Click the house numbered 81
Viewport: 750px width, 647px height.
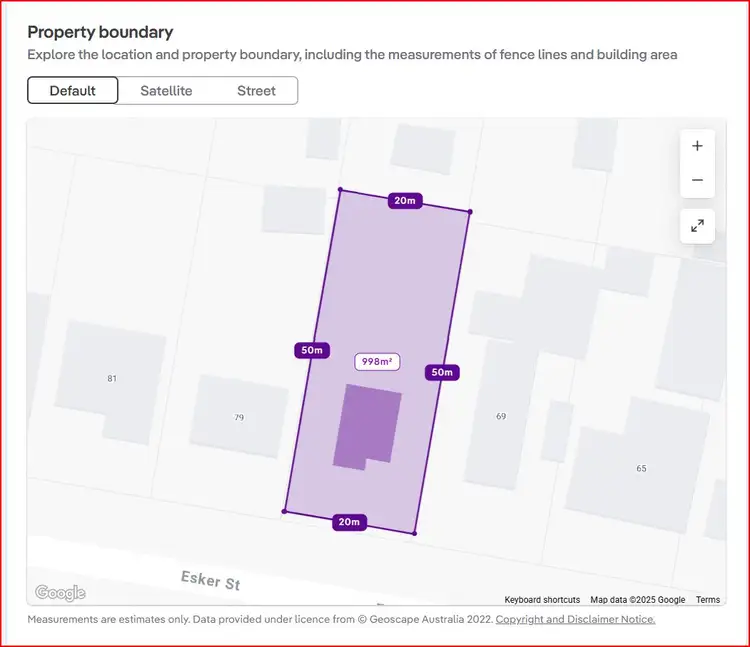point(111,379)
